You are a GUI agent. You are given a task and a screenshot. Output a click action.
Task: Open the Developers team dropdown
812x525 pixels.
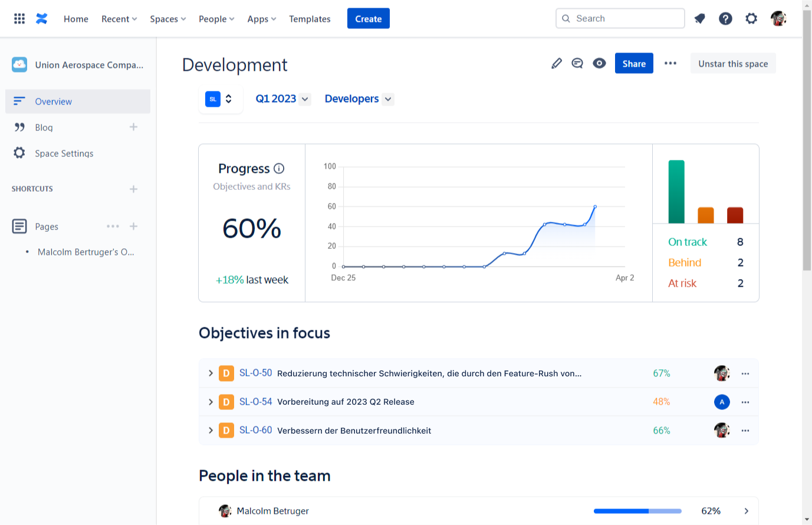[359, 99]
